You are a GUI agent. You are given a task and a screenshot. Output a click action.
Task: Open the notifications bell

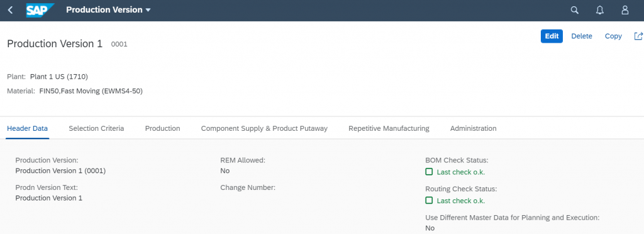pyautogui.click(x=599, y=10)
